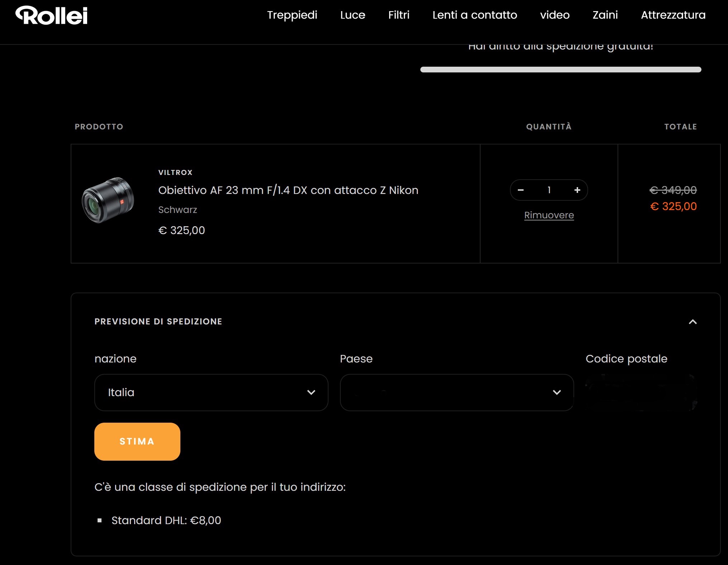Click the Standard DHL: €8,00 shipping option text
The image size is (728, 565).
[166, 520]
